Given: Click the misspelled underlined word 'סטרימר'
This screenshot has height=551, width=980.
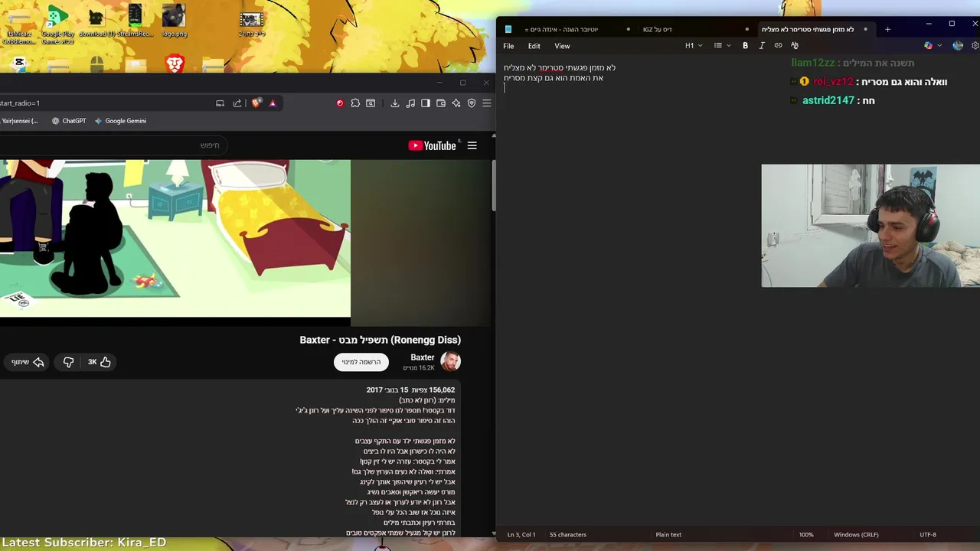Looking at the screenshot, I should [550, 68].
